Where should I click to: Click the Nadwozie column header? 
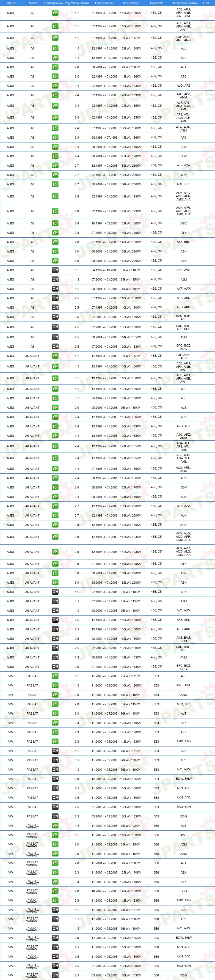coord(156,3)
